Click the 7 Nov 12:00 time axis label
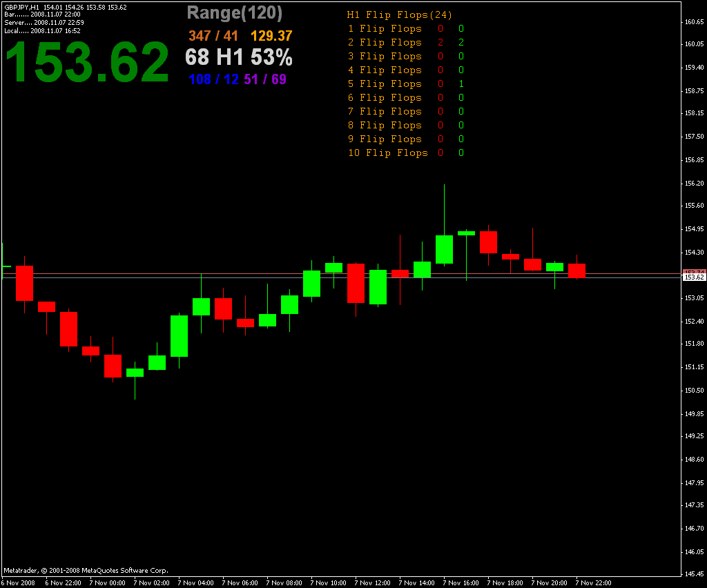This screenshot has height=588, width=707. tap(372, 583)
